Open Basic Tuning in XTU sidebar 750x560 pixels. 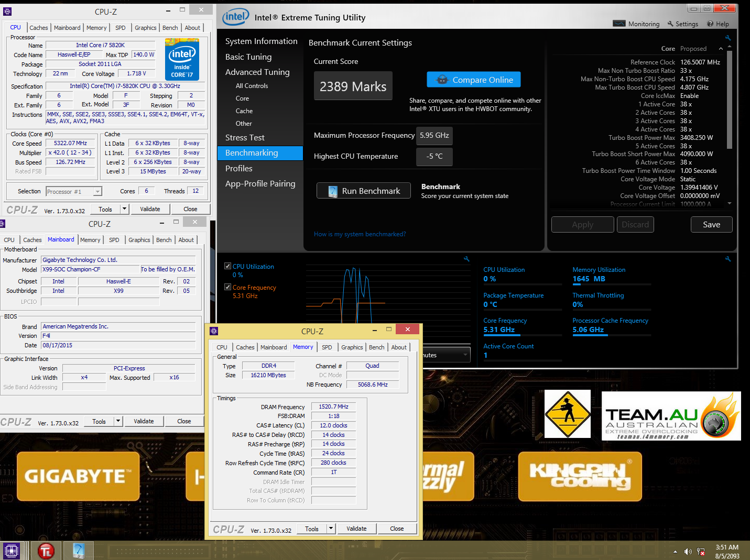click(248, 57)
